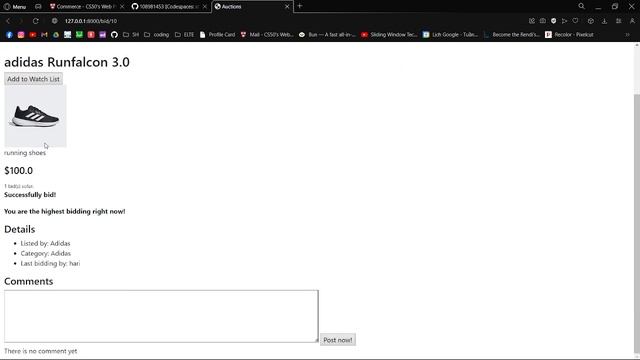
Task: Click the "Last bidding by: hari" item
Action: [x=50, y=264]
